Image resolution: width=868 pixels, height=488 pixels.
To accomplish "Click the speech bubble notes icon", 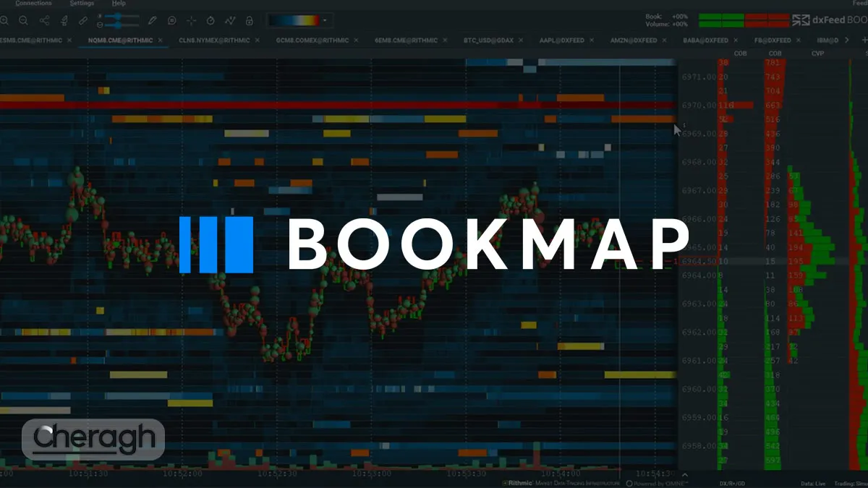I will (x=171, y=21).
